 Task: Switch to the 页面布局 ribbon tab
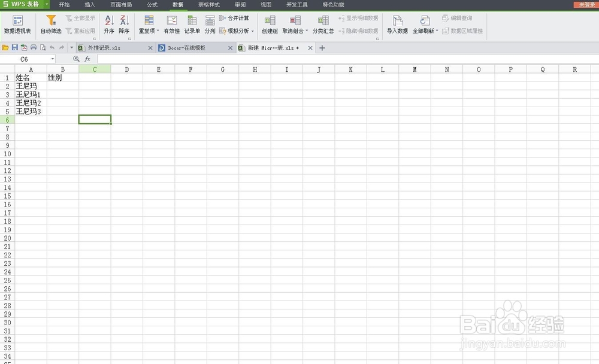click(121, 5)
